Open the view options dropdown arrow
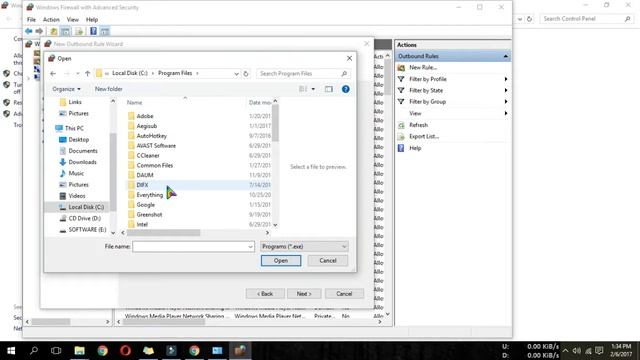Screen dimensions: 640x360 pos(313,89)
